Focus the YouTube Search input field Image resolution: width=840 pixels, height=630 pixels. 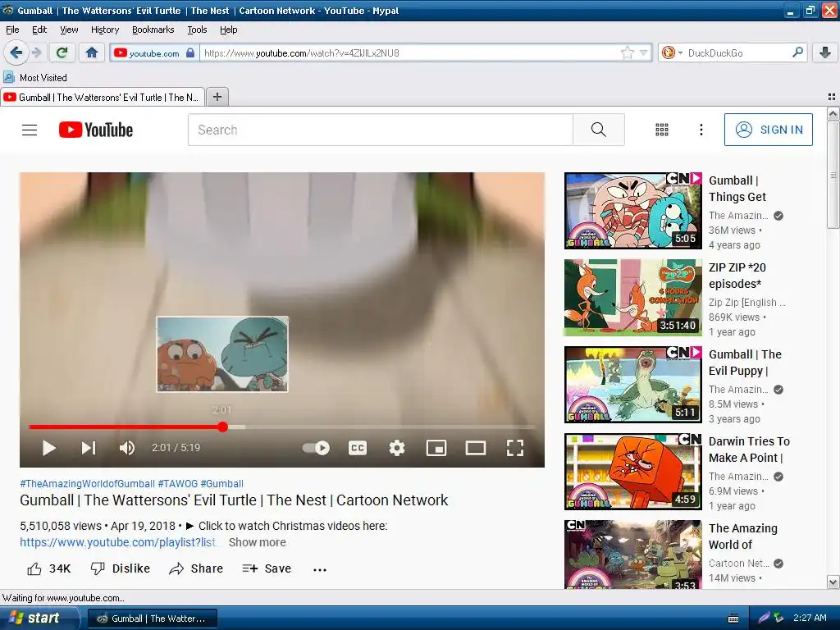click(x=381, y=130)
